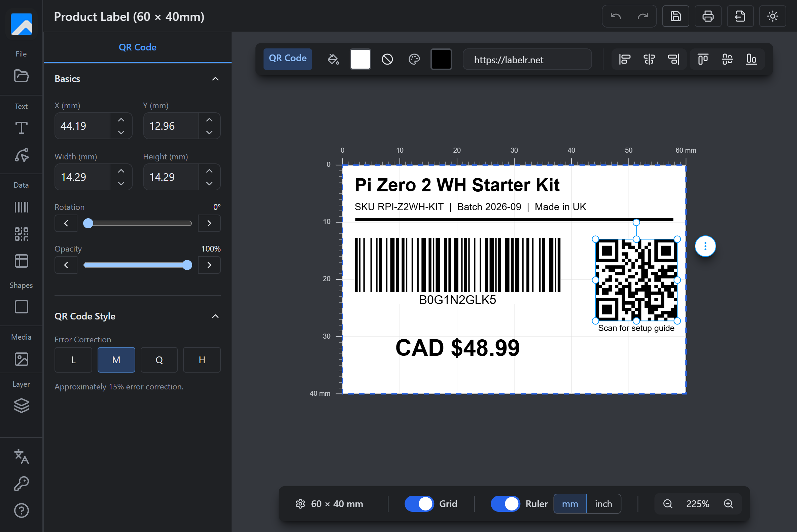Open the Layer stack panel

[x=22, y=406]
